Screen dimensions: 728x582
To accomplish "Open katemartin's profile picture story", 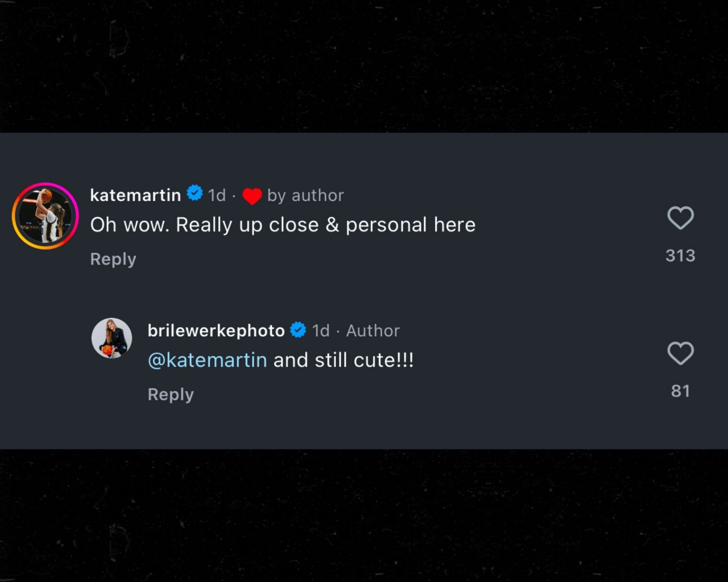I will pos(45,216).
